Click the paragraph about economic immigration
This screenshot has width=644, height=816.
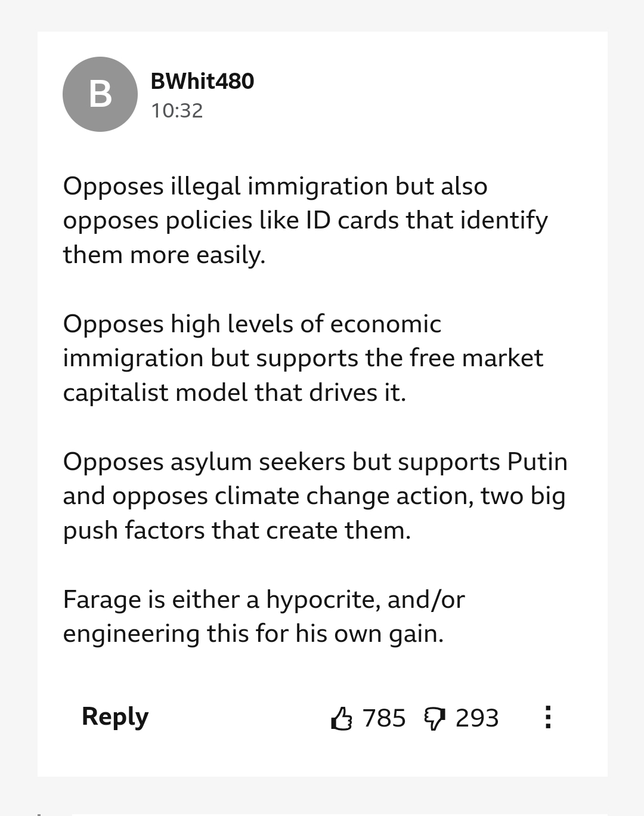pyautogui.click(x=303, y=358)
